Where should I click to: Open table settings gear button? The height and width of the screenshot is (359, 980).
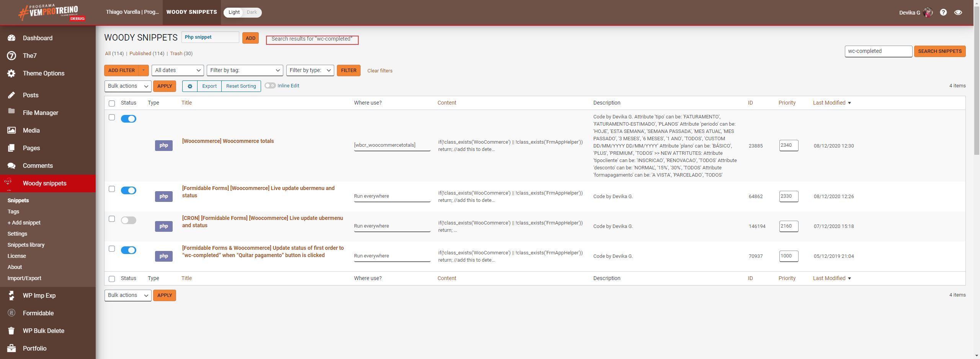point(190,86)
